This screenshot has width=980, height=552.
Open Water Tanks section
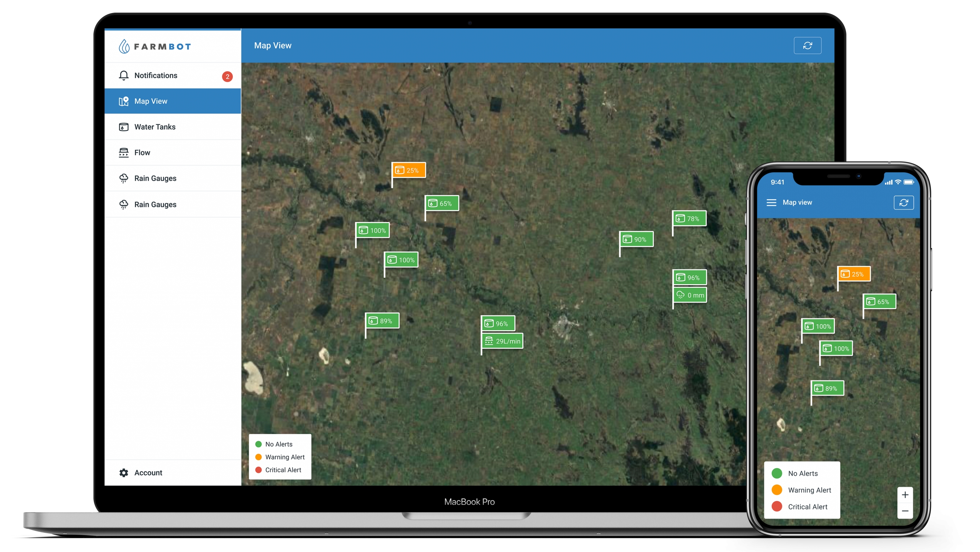tap(173, 127)
